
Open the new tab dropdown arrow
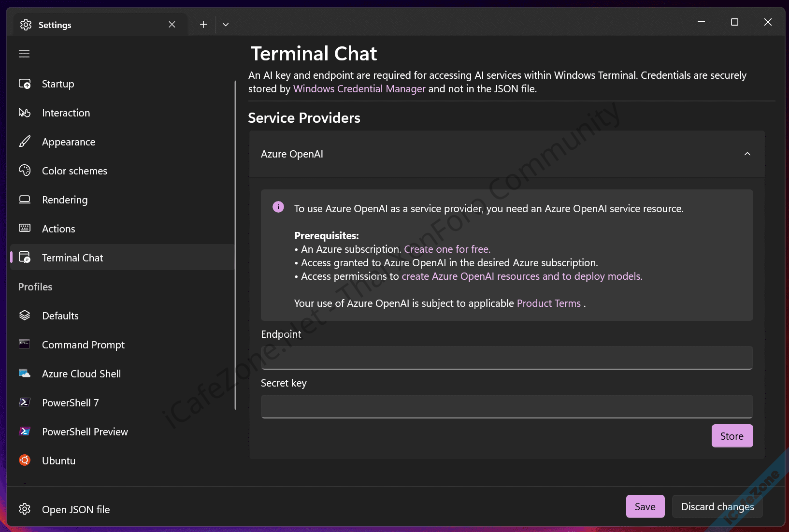[226, 25]
